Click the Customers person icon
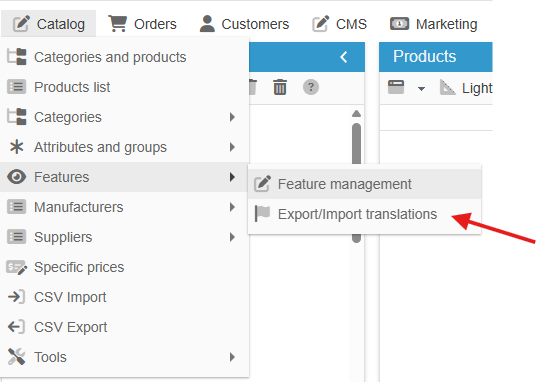The height and width of the screenshot is (382, 536). pos(207,24)
